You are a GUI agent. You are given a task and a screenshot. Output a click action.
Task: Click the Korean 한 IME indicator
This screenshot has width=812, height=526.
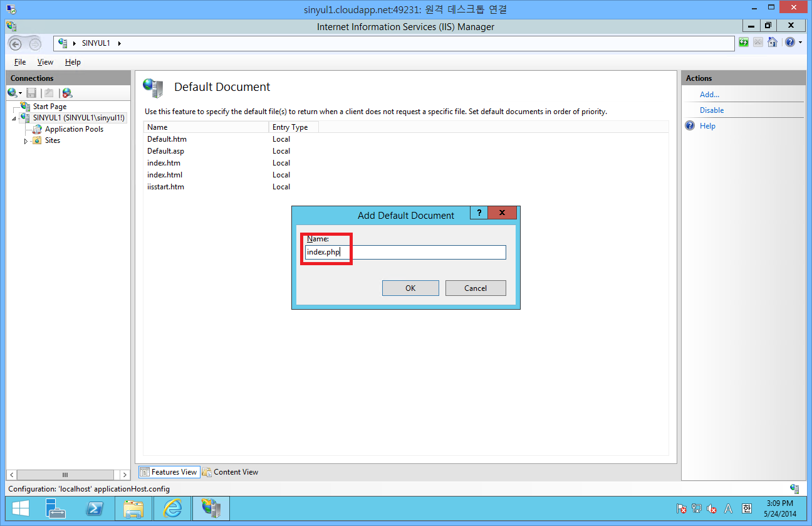pos(746,508)
